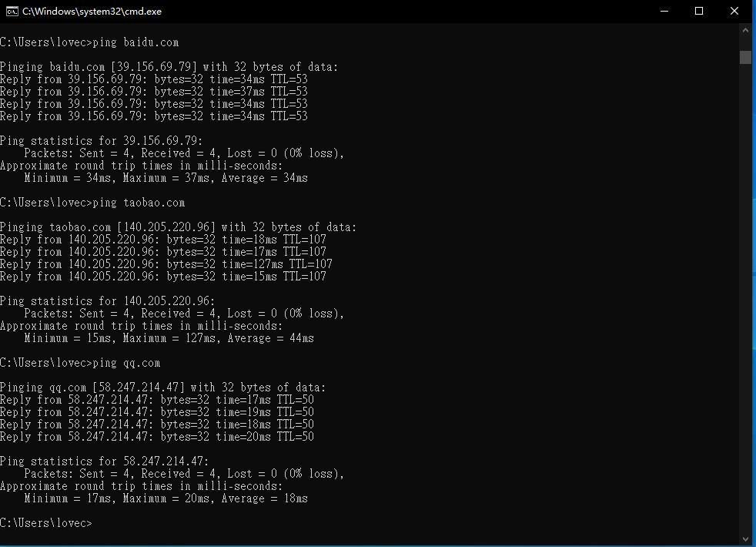
Task: Click the taobao reply showing time=127ms
Action: tap(166, 264)
